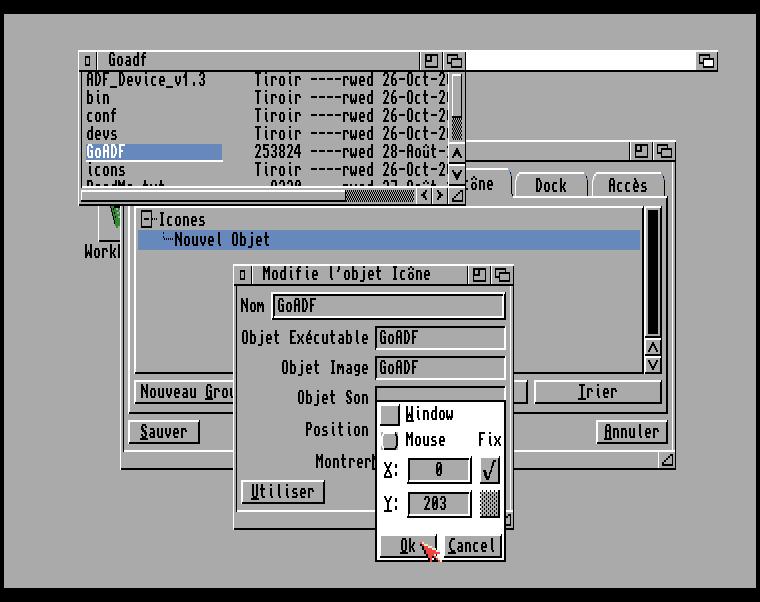Click the Goadf window close gadget
The image size is (760, 602).
pos(88,61)
